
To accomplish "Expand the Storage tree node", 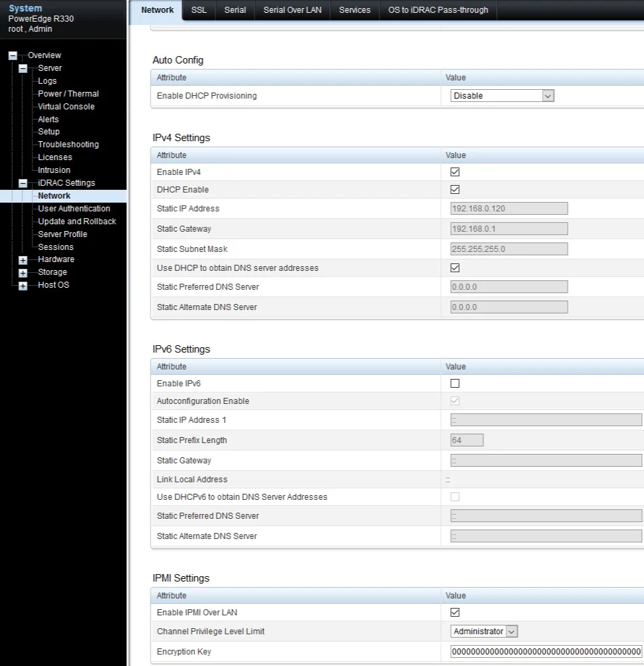I will 22,272.
